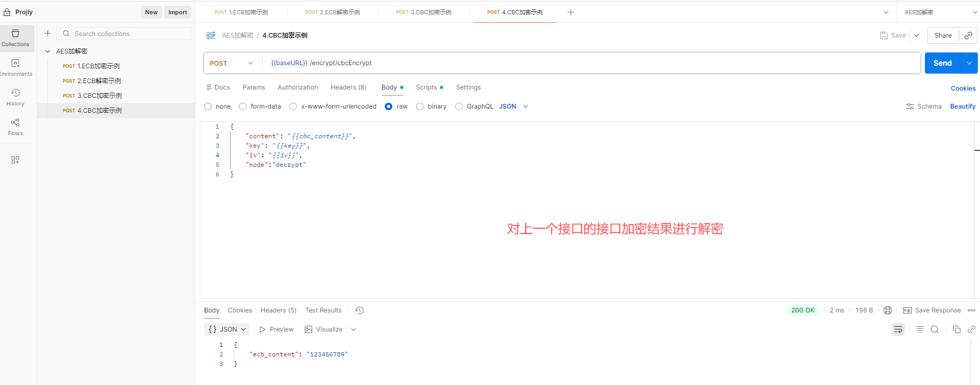Open the Flows sidebar panel
The width and height of the screenshot is (980, 385).
16,127
